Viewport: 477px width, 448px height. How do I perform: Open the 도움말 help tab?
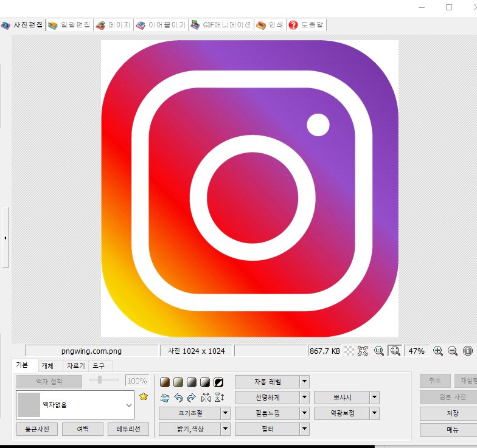click(306, 25)
